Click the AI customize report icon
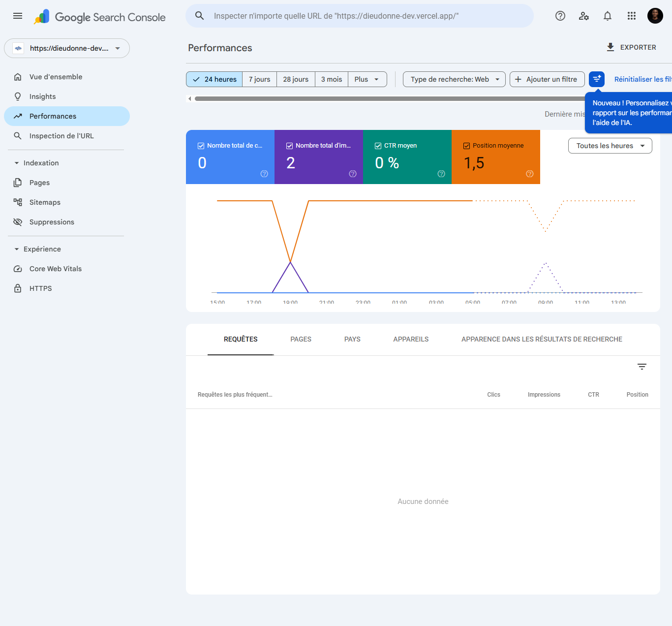The width and height of the screenshot is (672, 626). coord(597,79)
